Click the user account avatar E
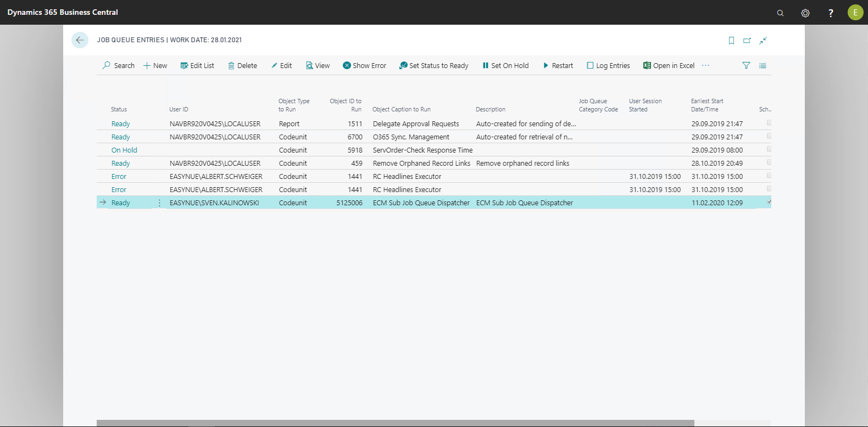 (x=855, y=12)
